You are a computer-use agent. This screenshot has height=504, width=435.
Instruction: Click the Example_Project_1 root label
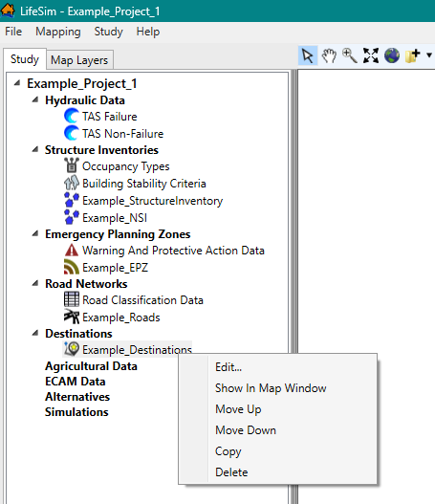click(x=82, y=83)
